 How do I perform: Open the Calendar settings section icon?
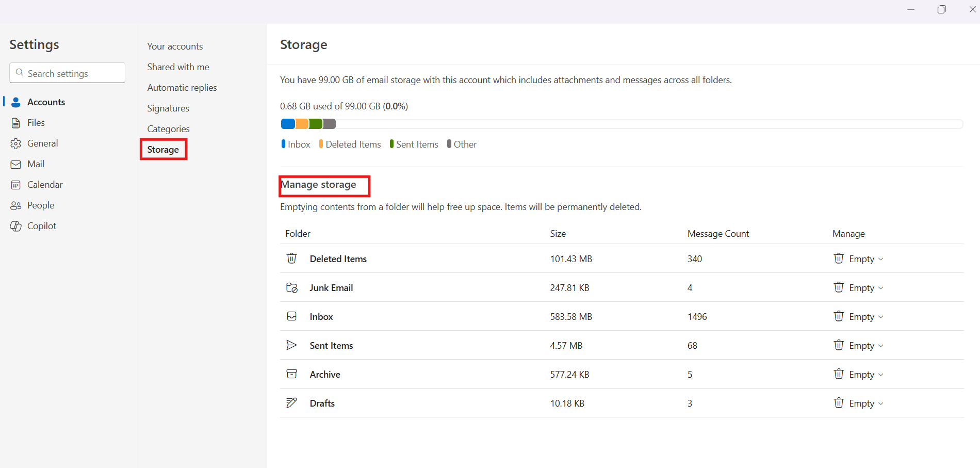pyautogui.click(x=15, y=184)
